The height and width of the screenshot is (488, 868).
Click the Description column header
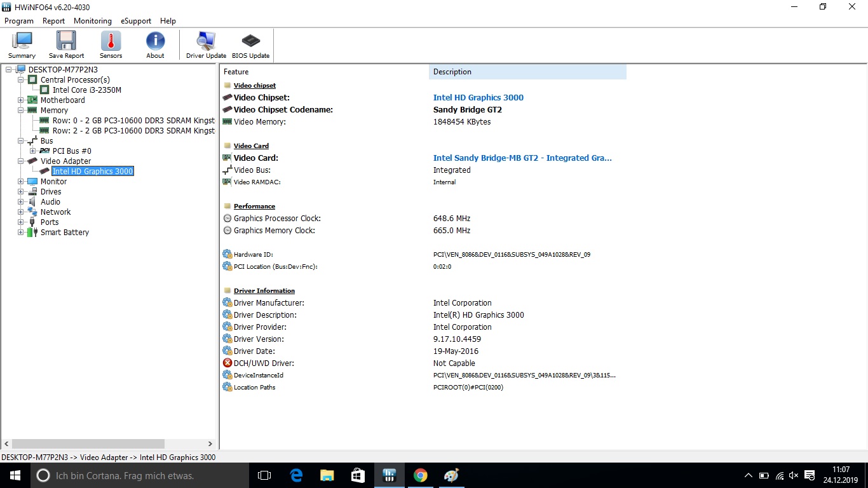point(527,72)
